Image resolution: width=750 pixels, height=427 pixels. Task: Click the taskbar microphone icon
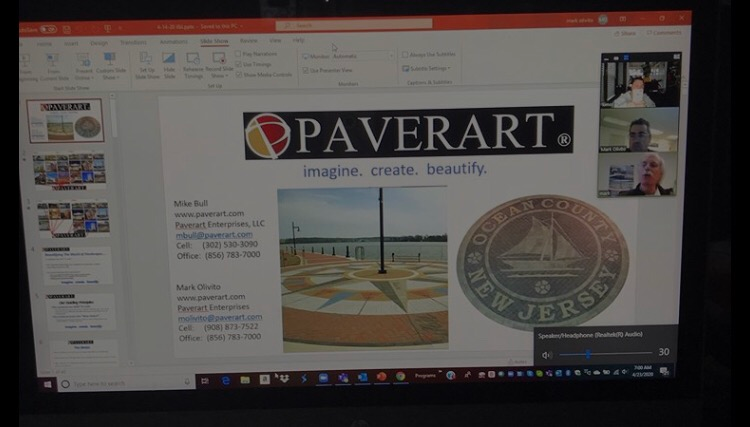(187, 382)
